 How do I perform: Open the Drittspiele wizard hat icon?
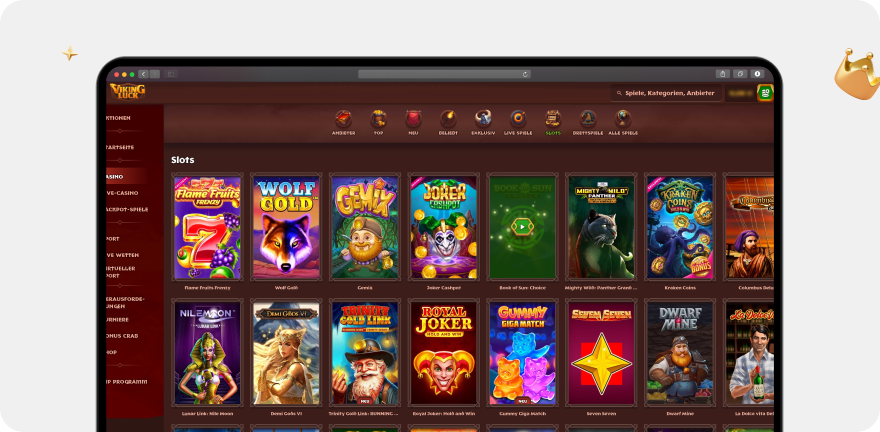[588, 120]
